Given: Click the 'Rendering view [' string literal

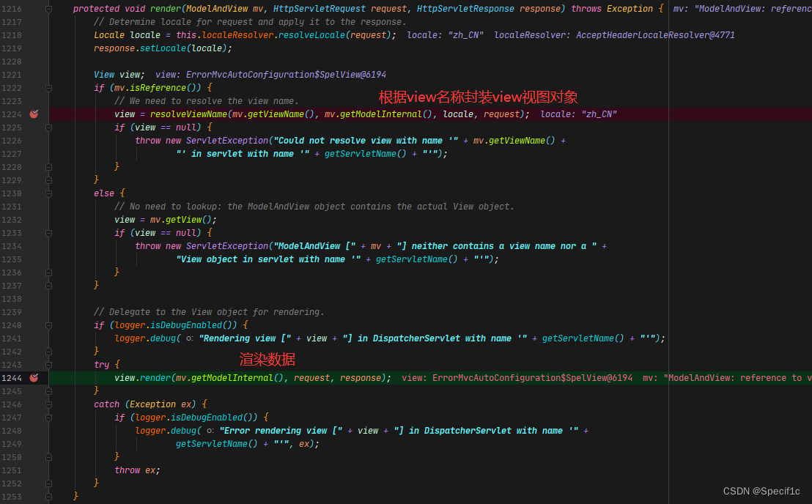Looking at the screenshot, I should click(x=245, y=338).
